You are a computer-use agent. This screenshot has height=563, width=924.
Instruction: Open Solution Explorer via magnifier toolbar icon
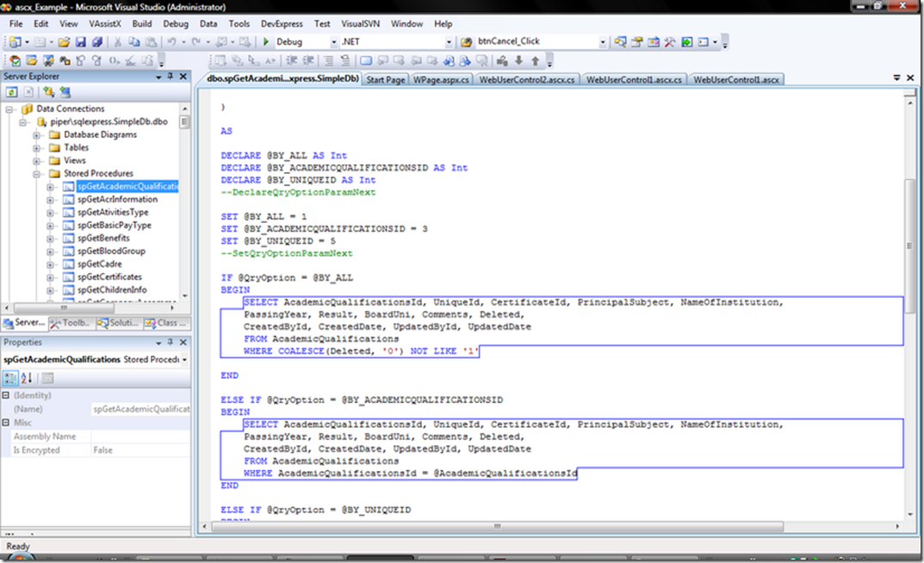point(620,42)
